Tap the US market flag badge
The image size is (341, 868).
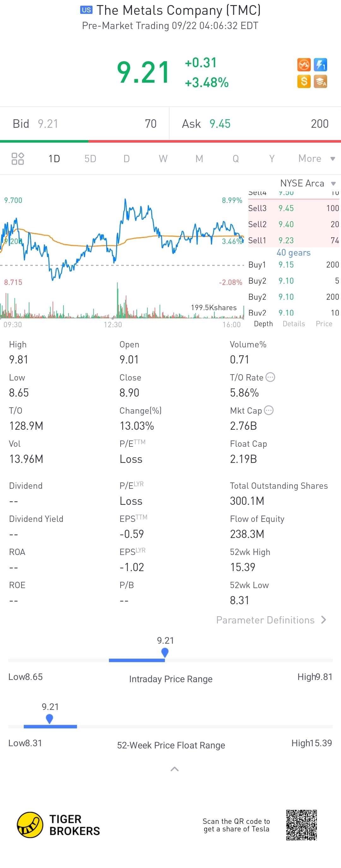(86, 10)
